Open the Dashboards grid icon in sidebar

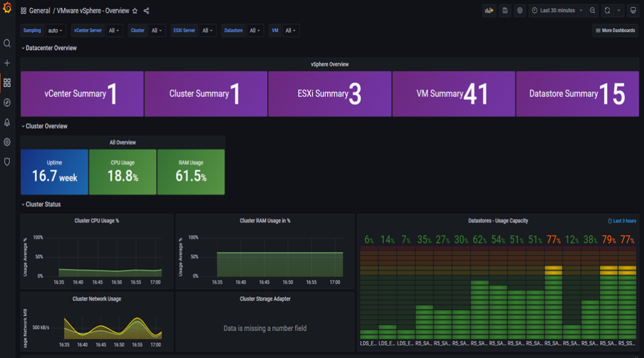coord(7,82)
